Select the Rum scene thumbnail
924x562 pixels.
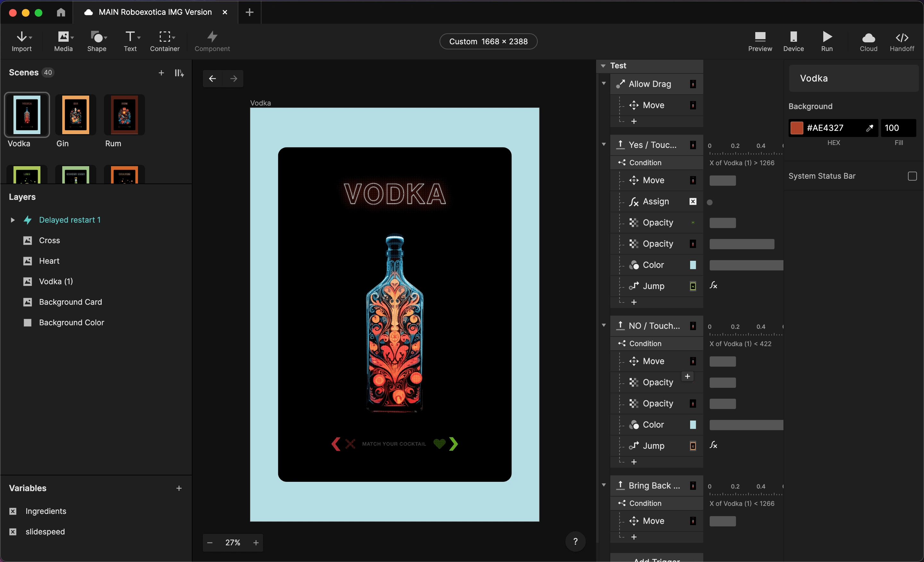point(124,115)
